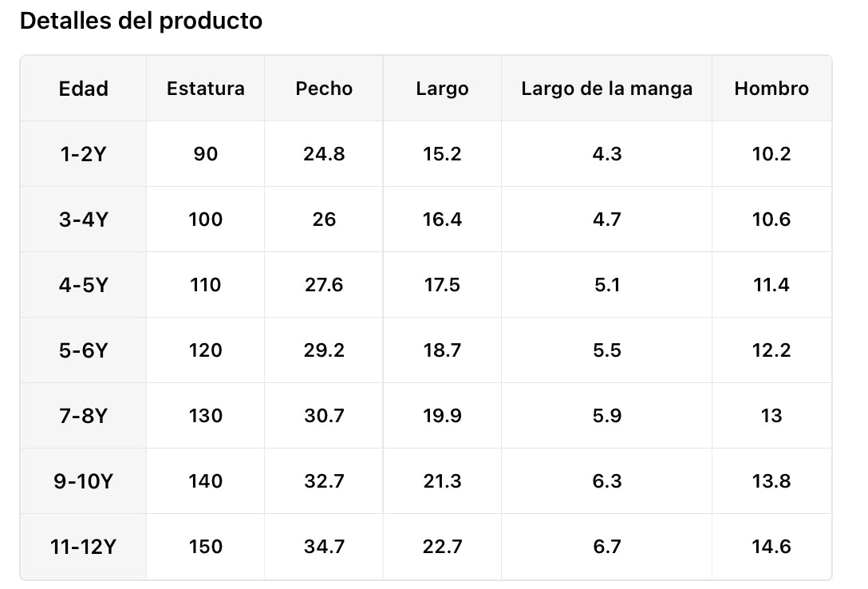
Task: Click the Edad column header
Action: click(84, 89)
